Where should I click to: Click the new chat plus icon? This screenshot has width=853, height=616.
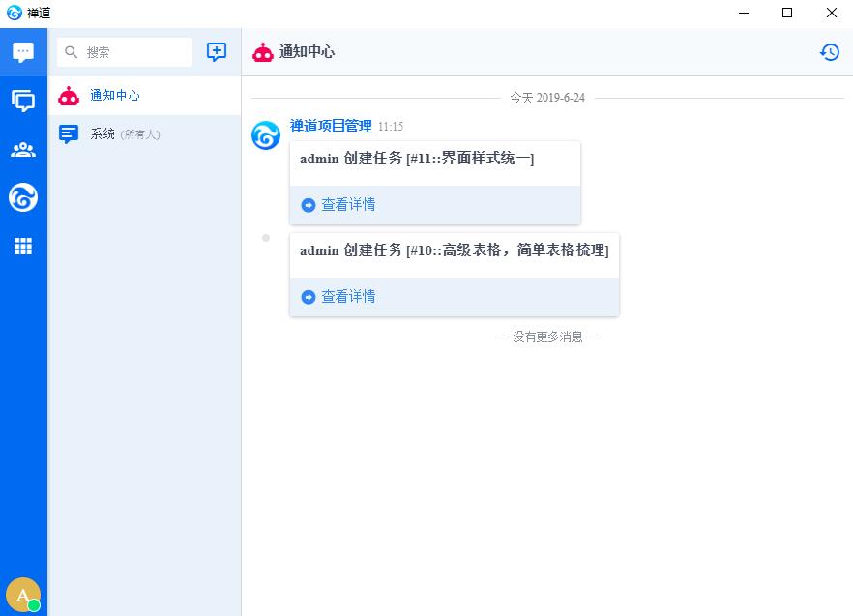coord(217,52)
